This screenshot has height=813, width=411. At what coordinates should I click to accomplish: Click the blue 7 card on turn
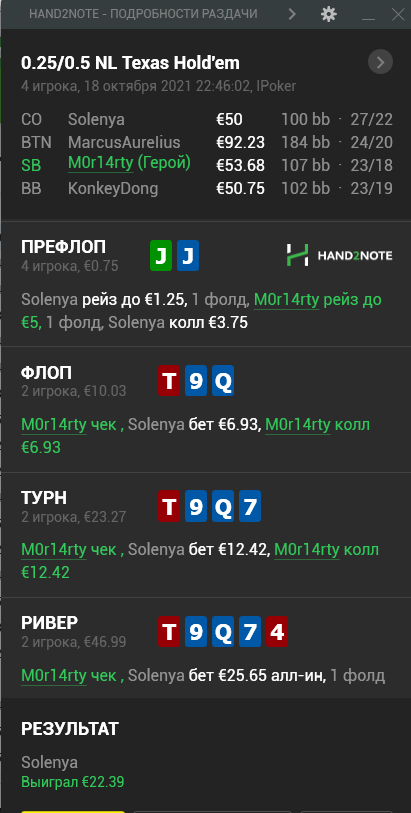pyautogui.click(x=250, y=506)
